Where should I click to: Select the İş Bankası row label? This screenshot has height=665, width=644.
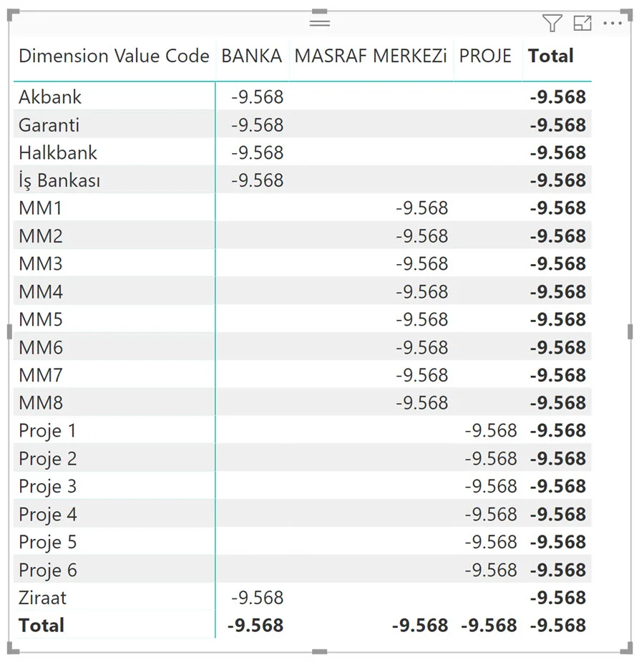tap(59, 180)
